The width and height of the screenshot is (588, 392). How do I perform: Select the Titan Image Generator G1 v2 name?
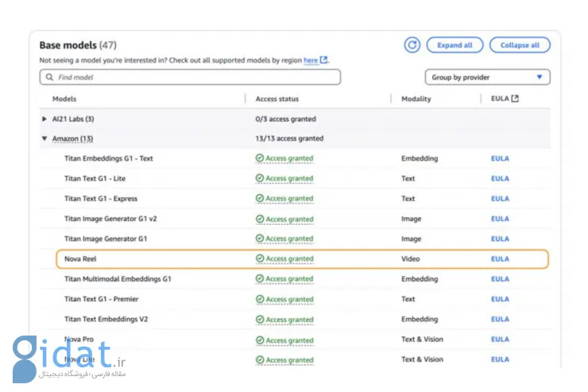pos(110,219)
